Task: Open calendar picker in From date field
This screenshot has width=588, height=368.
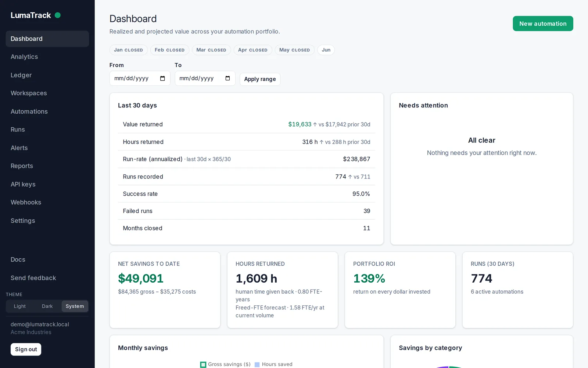Action: [x=162, y=78]
